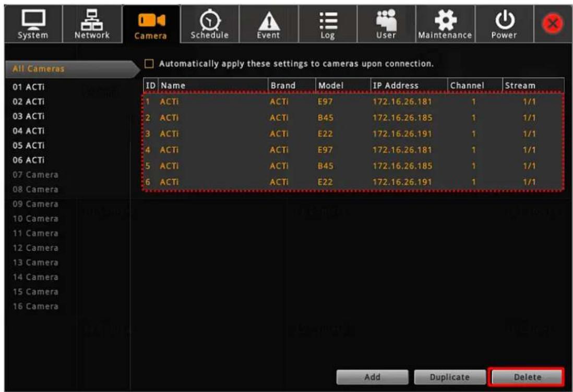This screenshot has height=392, width=573.
Task: Click channel 1 in row 3
Action: (474, 134)
